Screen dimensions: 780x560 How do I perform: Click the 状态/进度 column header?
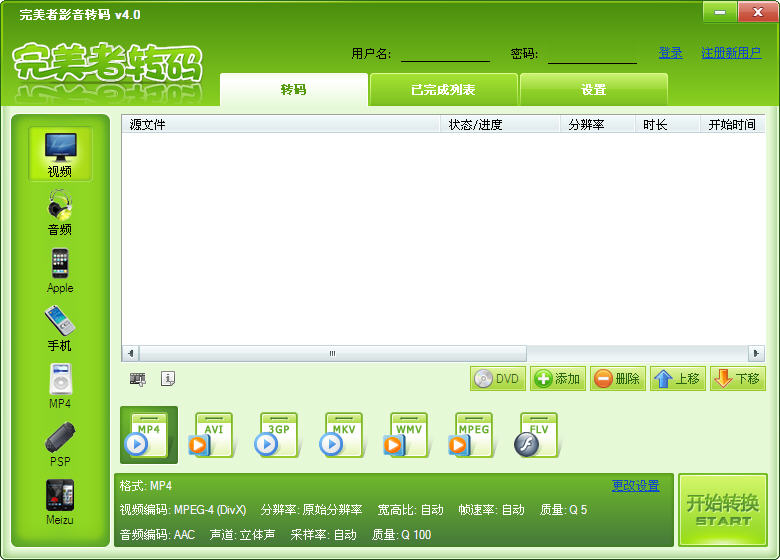(x=500, y=124)
